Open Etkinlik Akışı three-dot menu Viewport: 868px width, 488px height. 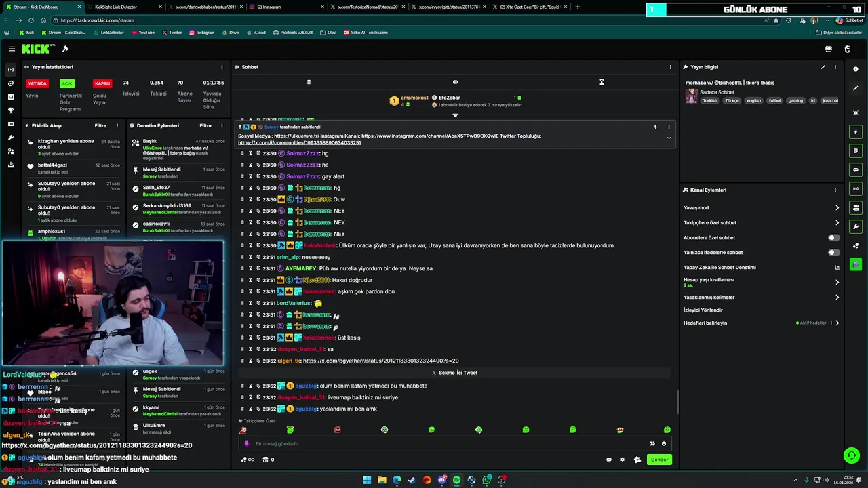pyautogui.click(x=117, y=125)
